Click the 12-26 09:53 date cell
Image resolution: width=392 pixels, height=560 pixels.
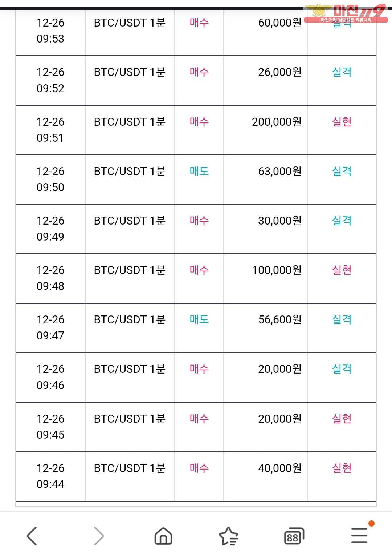[x=50, y=31]
